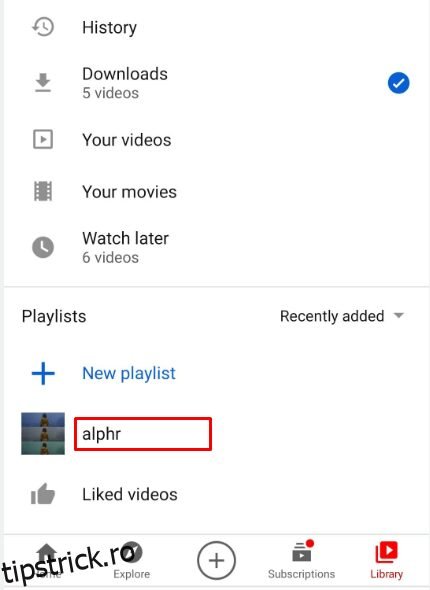Tap the Your videos play icon
Image resolution: width=430 pixels, height=590 pixels.
43,139
